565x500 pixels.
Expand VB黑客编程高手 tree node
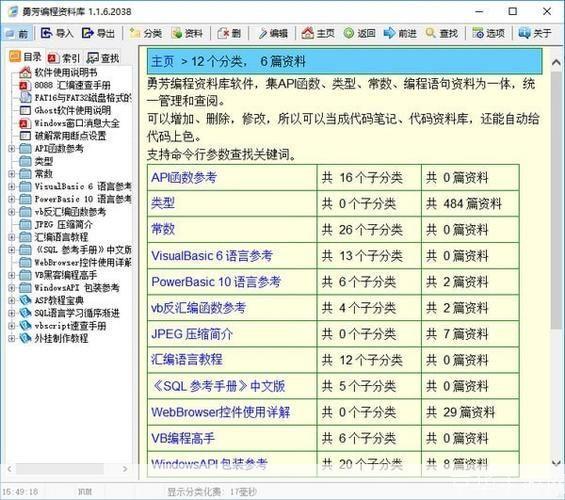[x=12, y=275]
